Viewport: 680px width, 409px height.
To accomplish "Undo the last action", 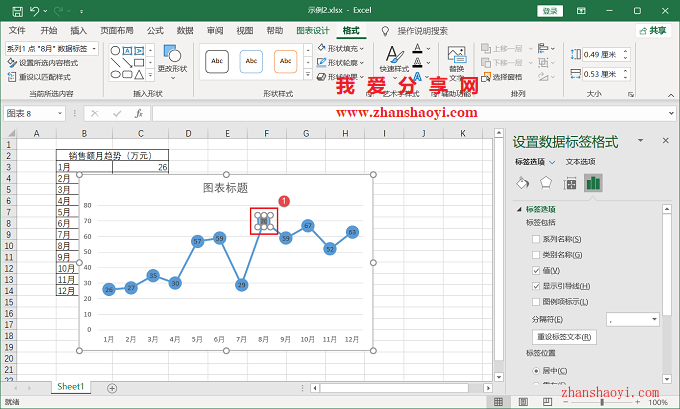I will (x=34, y=11).
